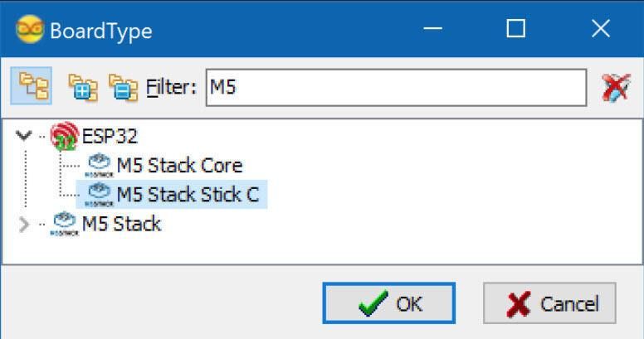Screen dimensions: 644x339
Task: Select the M5 Stack Core text entry
Action: tap(179, 166)
